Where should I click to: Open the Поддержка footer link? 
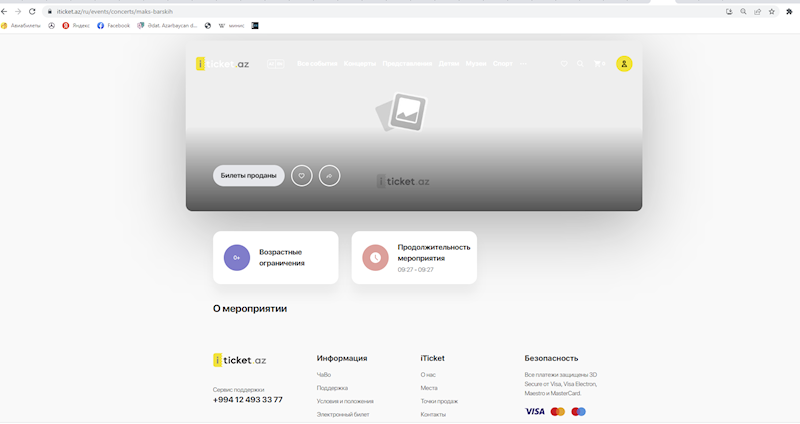pyautogui.click(x=332, y=388)
